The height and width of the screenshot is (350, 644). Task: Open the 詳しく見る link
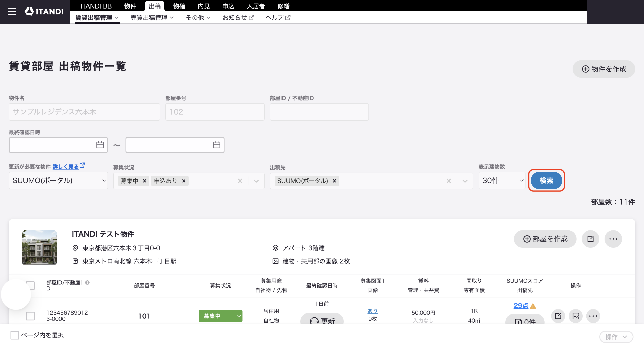pos(65,166)
